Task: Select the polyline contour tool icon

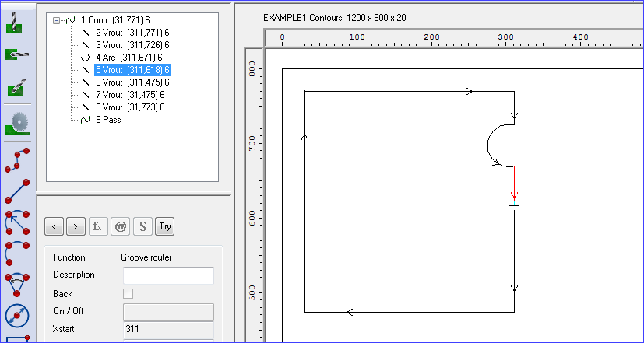Action: pyautogui.click(x=17, y=160)
